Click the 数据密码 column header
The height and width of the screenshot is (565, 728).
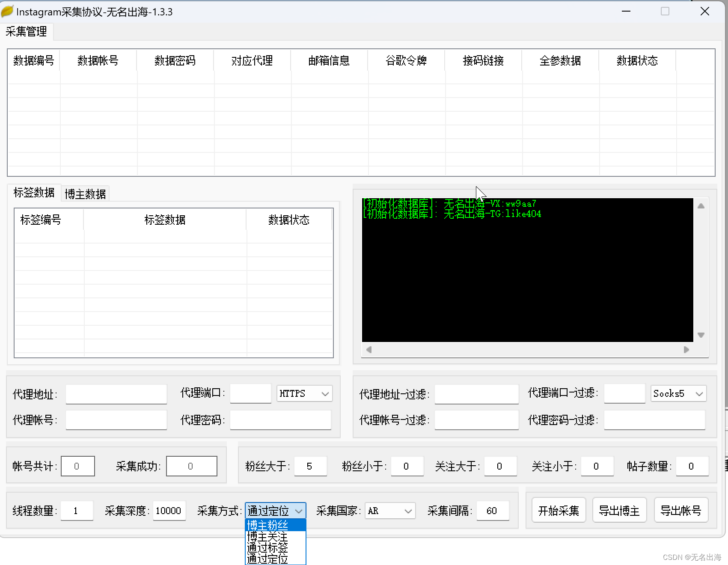[175, 61]
